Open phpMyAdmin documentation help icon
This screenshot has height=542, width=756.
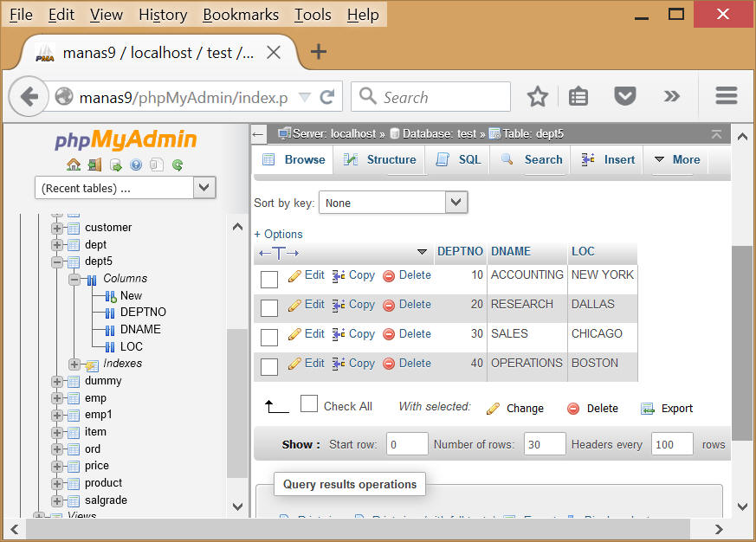137,165
